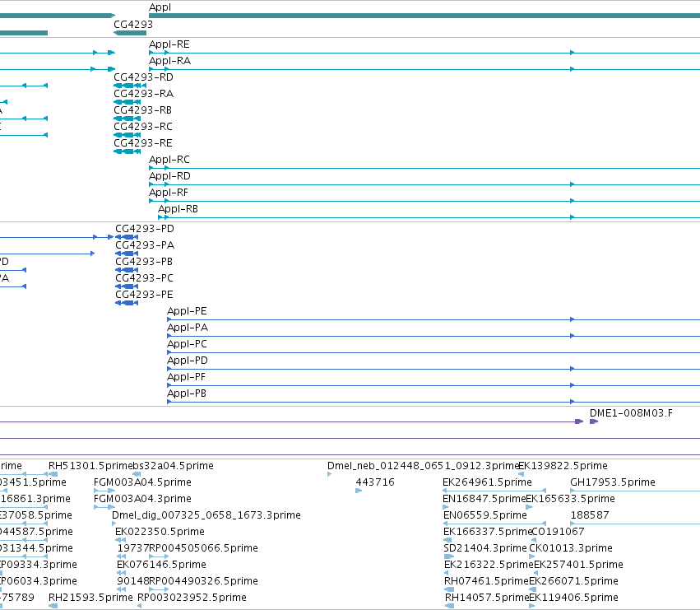Click RP004505066.5prime EST label
The height and width of the screenshot is (610, 700).
(x=203, y=548)
